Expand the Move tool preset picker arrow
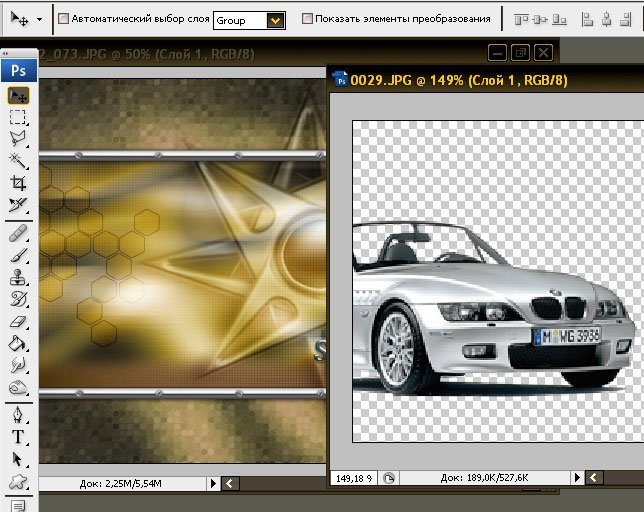The image size is (644, 512). pos(39,19)
